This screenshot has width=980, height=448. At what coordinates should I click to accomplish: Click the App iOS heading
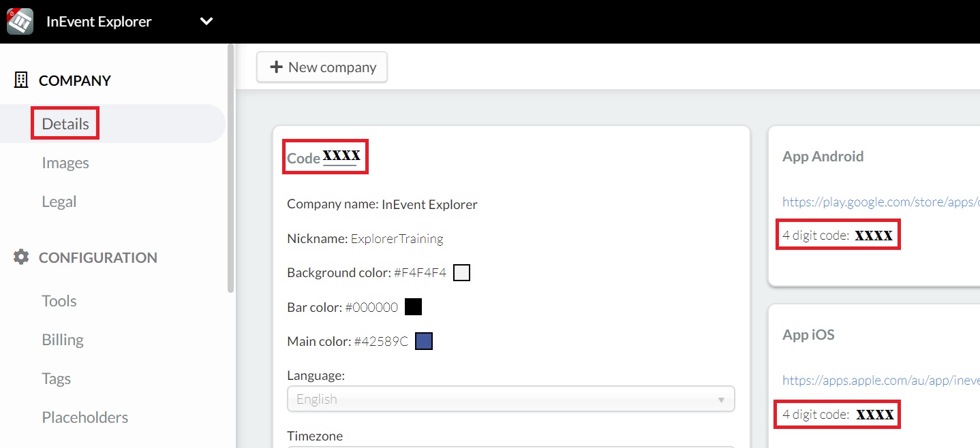coord(808,334)
